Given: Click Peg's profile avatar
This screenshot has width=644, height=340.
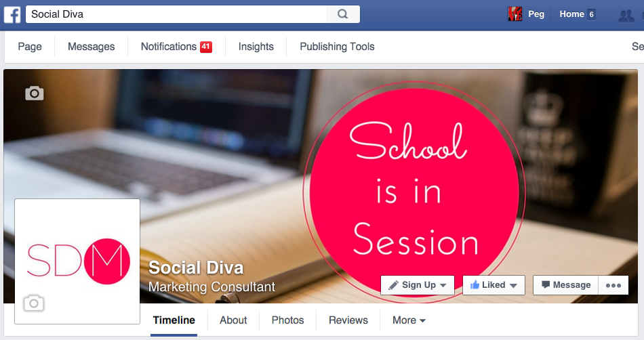Looking at the screenshot, I should click(515, 14).
